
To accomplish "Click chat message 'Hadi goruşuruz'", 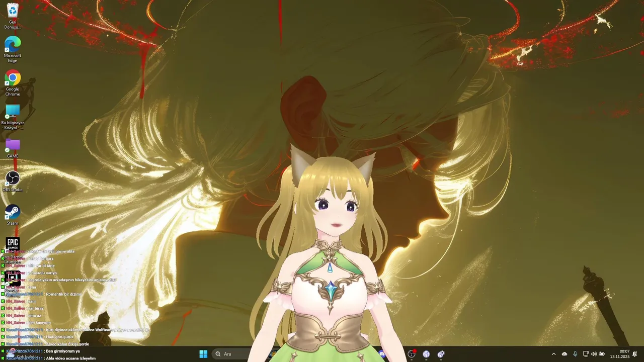I will pyautogui.click(x=59, y=337).
